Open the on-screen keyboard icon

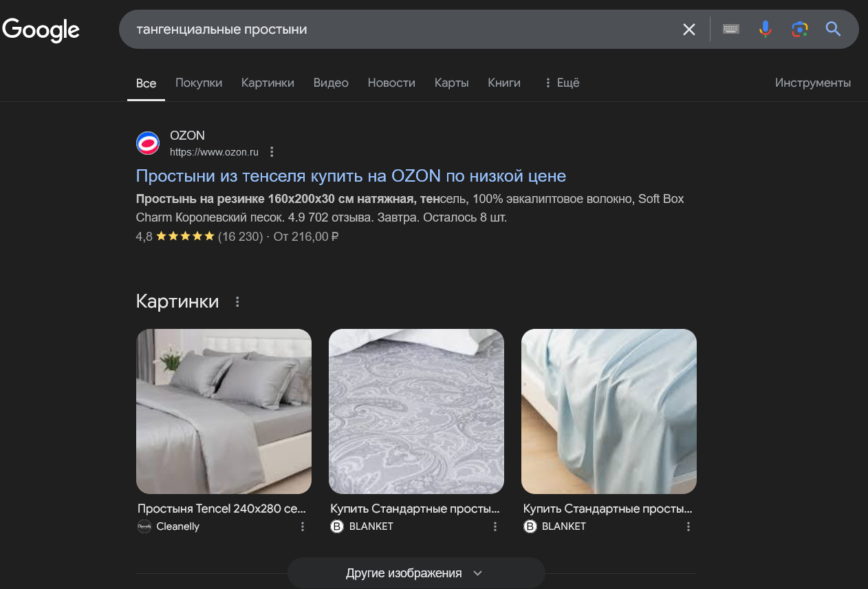click(x=731, y=29)
